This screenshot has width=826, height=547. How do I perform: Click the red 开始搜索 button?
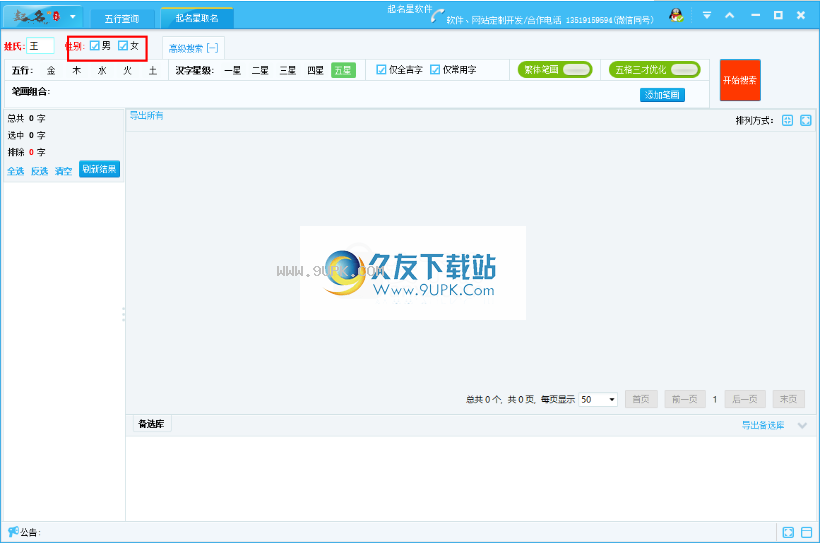point(740,80)
